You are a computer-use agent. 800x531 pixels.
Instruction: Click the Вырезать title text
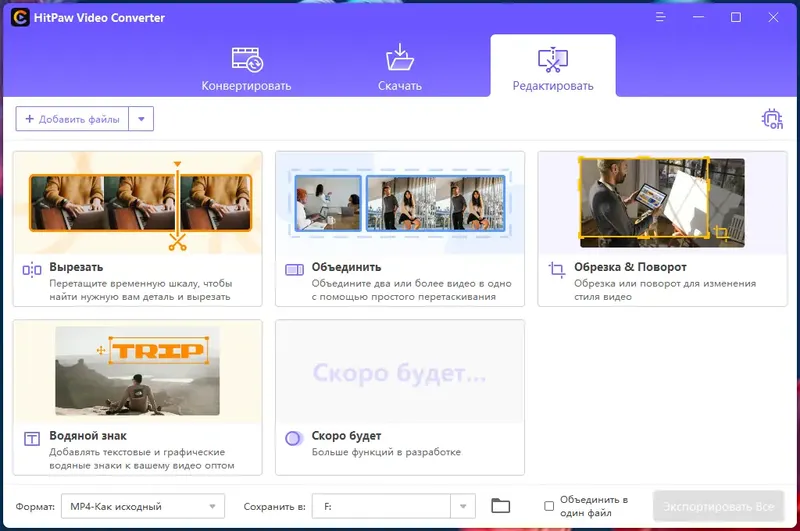pos(76,267)
